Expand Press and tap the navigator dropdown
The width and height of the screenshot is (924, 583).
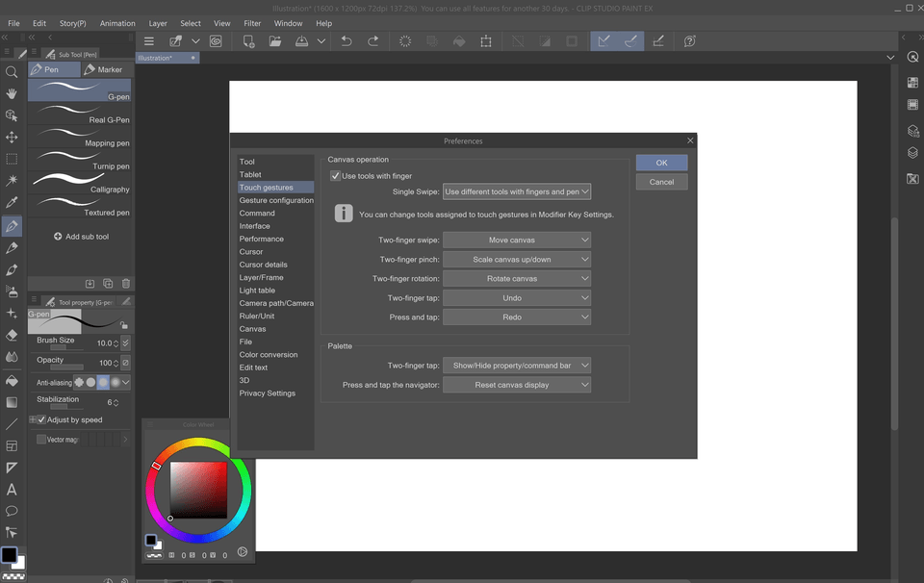[516, 385]
